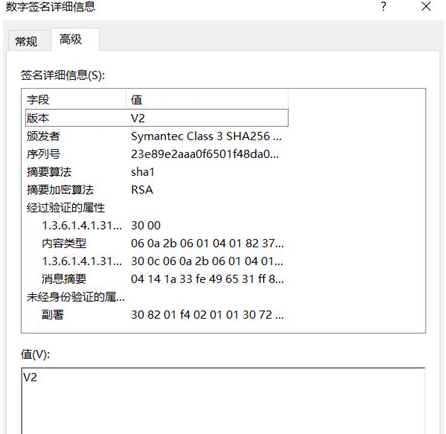Select the 序列号 field row
446x434 pixels.
pyautogui.click(x=157, y=154)
